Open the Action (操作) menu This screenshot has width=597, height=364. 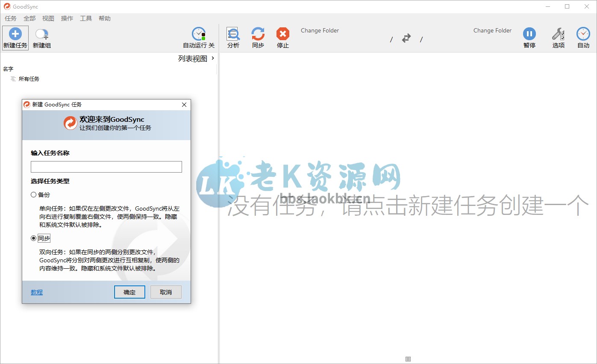point(67,18)
